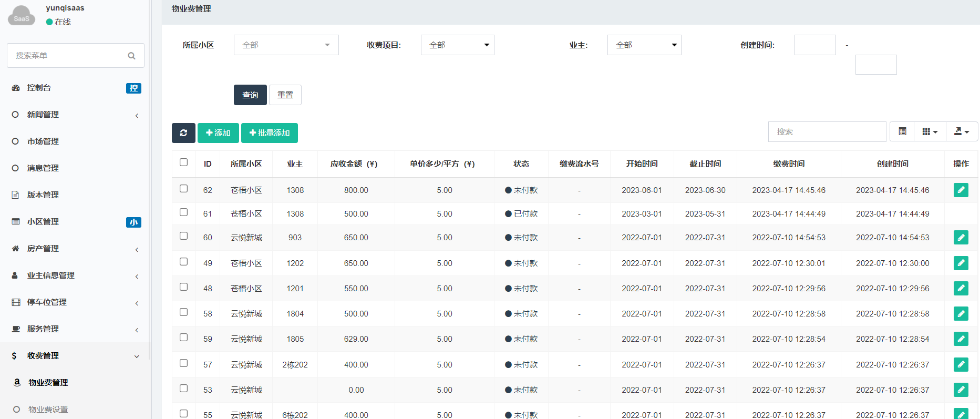
Task: Check the row checkbox for ID 48
Action: (183, 287)
